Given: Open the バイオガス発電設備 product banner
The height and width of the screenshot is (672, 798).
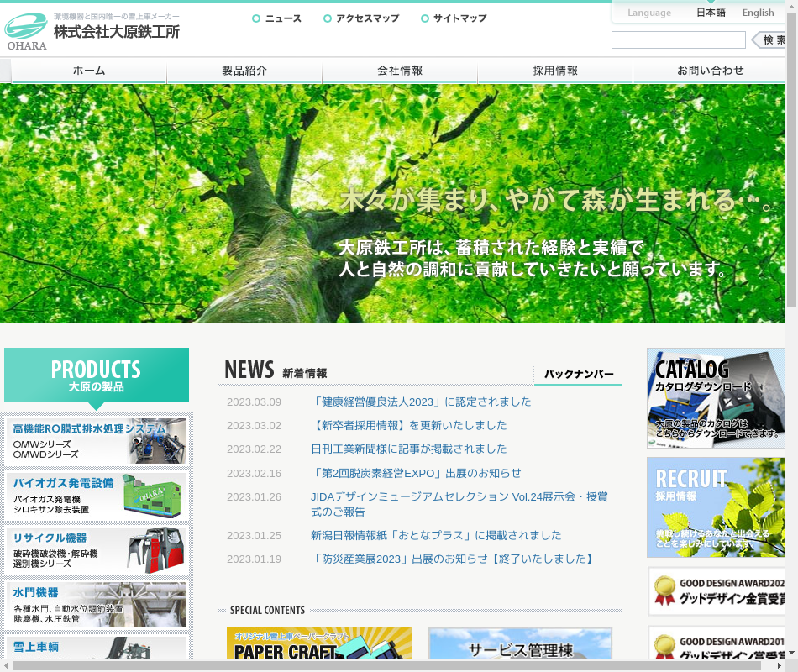Looking at the screenshot, I should coord(97,496).
